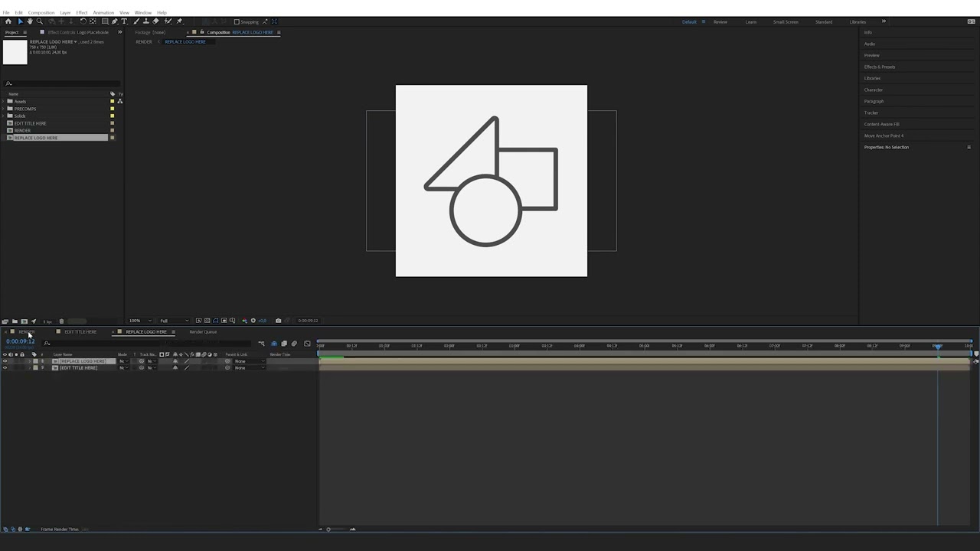Click the yellow label swatch for Assets folder

tap(113, 102)
